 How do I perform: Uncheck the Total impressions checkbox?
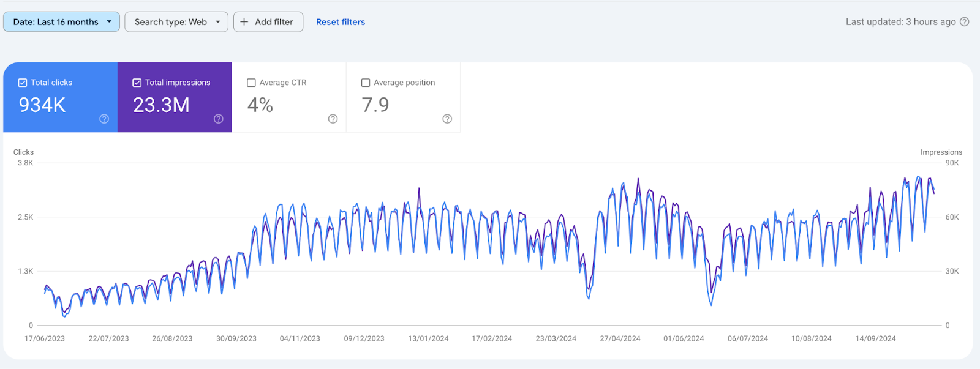coord(137,83)
